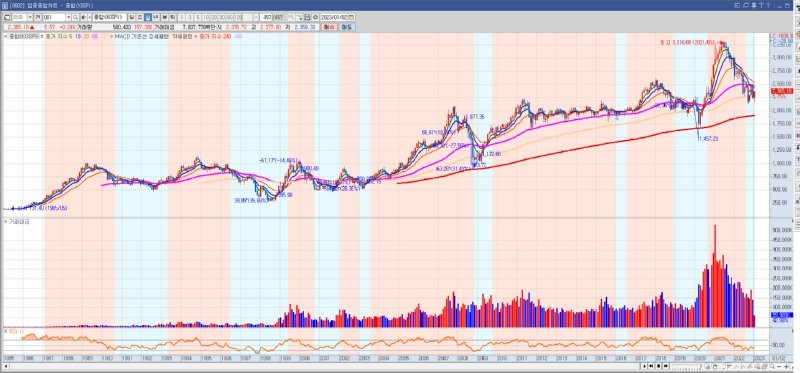Click the save disk icon in toolbar
Viewport: 800px width, 373px height.
[308, 17]
